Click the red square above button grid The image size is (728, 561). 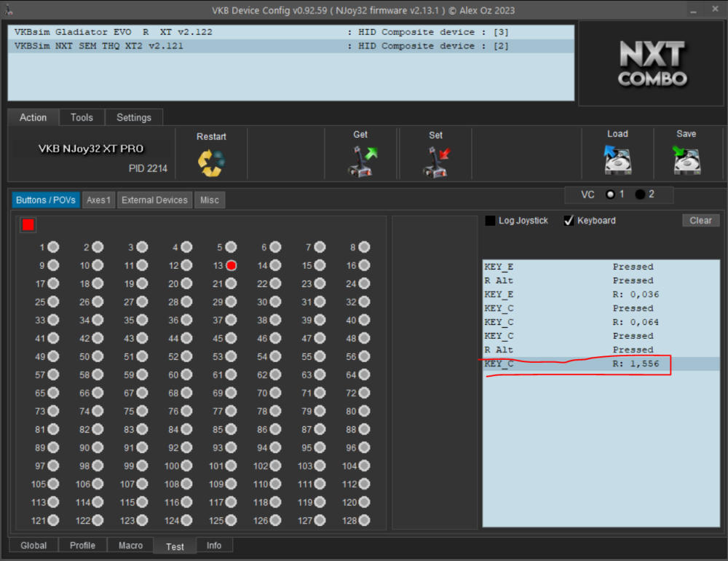[x=28, y=224]
